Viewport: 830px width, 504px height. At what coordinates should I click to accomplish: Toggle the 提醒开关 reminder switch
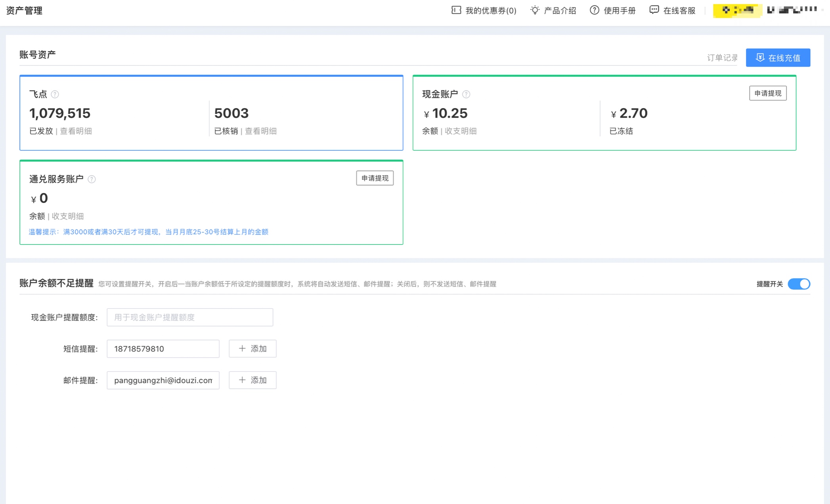(x=799, y=284)
